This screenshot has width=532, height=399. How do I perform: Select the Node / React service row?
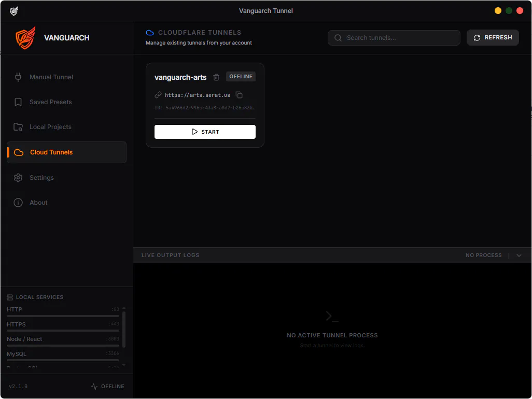[x=63, y=341]
